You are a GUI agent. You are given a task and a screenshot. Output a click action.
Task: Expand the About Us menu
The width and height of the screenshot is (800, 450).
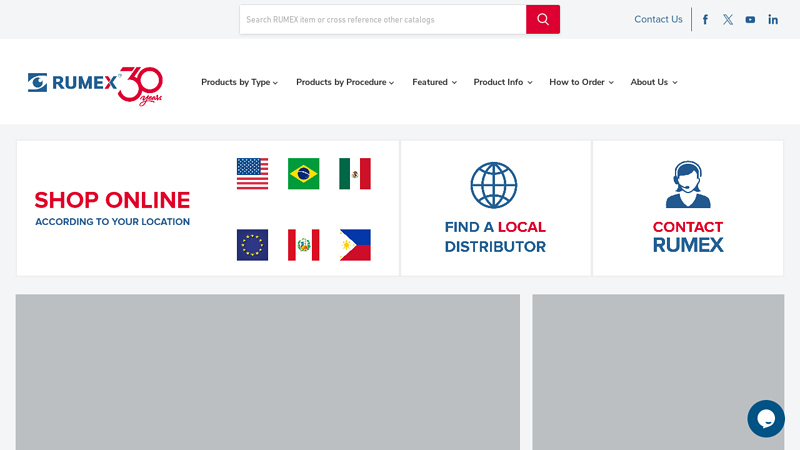click(654, 82)
